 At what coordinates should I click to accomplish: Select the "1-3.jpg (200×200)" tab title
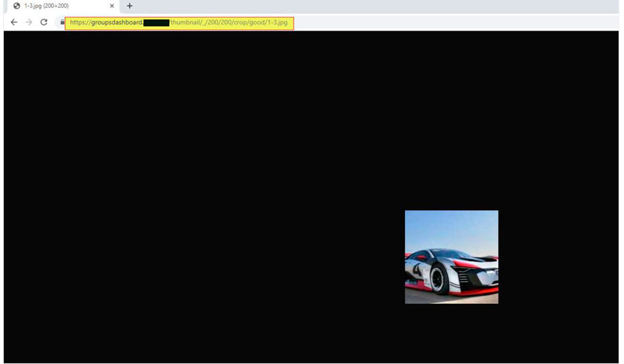[47, 6]
